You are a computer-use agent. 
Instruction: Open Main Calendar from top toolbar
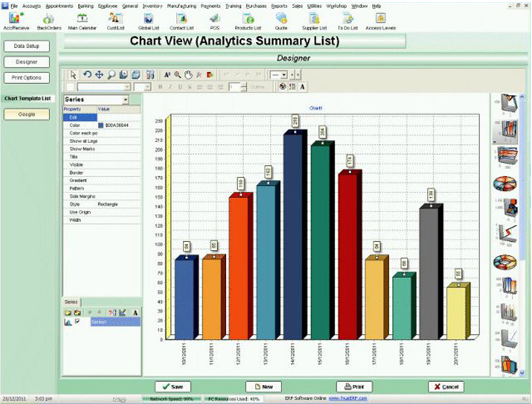(x=83, y=19)
